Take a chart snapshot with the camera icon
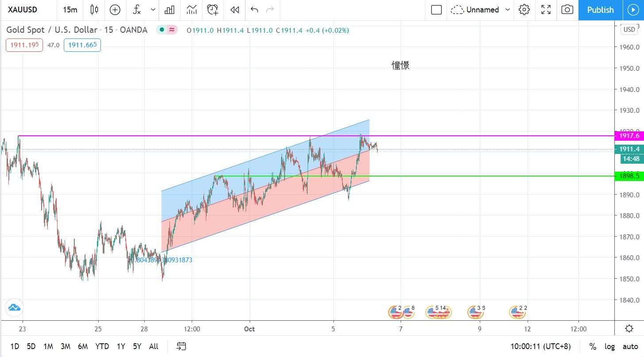Screen dimensions: 644x357 (567, 10)
